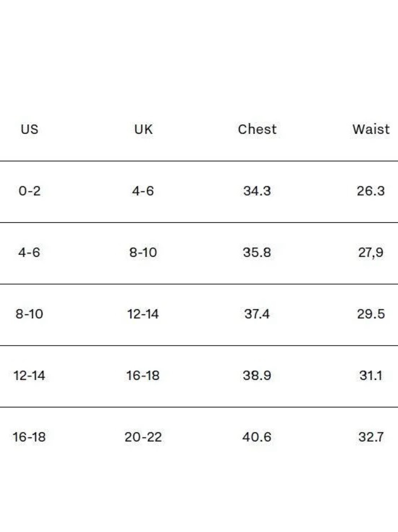Select the UK size 20-22 cell
Viewport: 398px width, 532px height.
pos(143,437)
